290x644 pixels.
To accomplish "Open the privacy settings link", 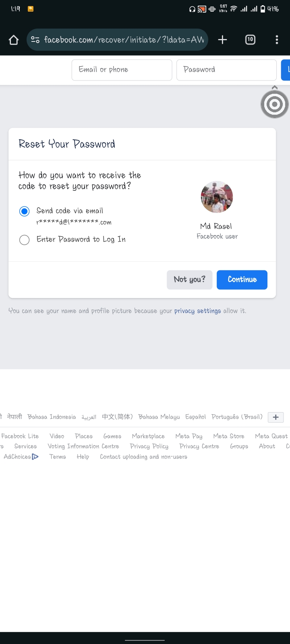I will (x=197, y=311).
